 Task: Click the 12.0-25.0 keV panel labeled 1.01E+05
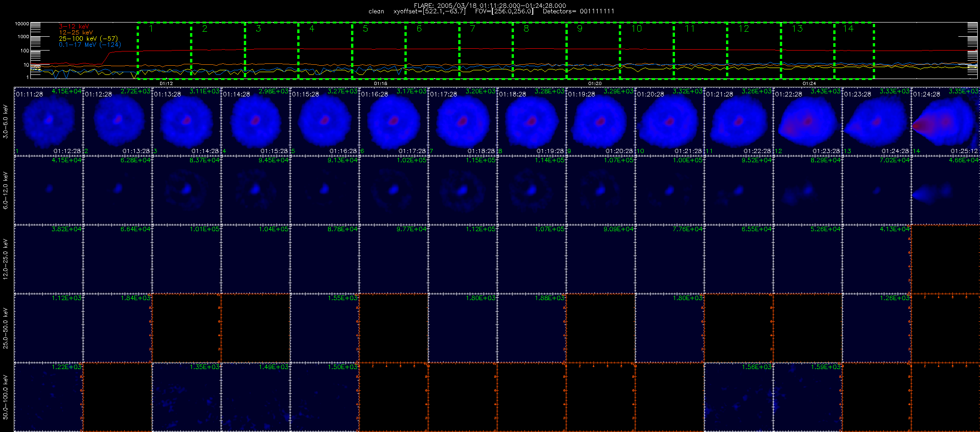186,259
